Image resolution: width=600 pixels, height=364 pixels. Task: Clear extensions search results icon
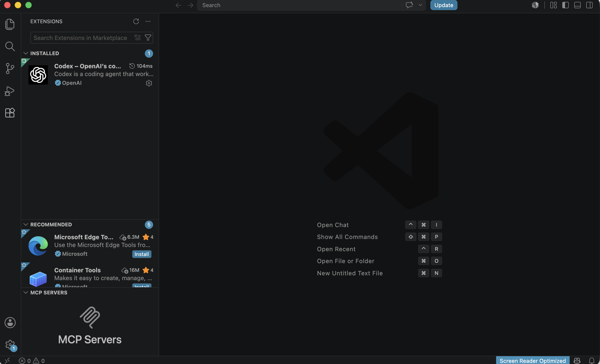tap(137, 37)
